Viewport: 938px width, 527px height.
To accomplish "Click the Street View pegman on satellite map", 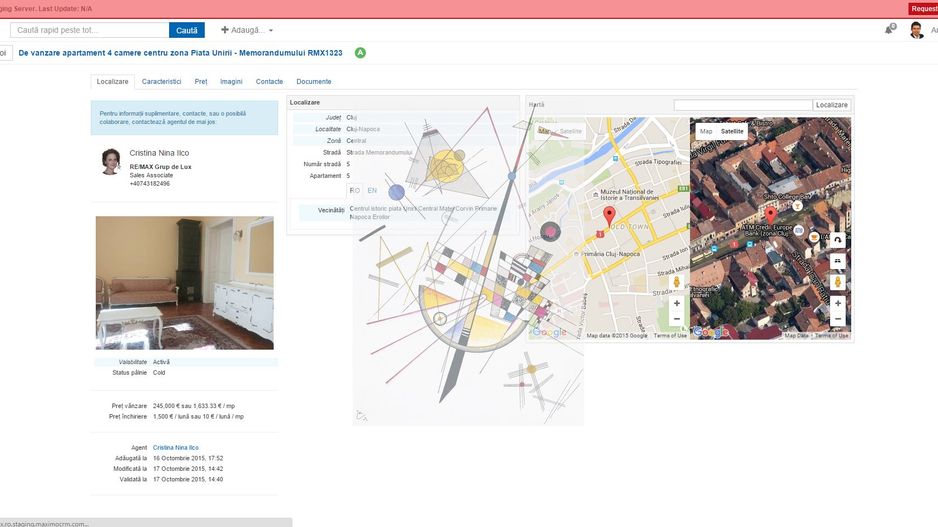I will tap(837, 281).
